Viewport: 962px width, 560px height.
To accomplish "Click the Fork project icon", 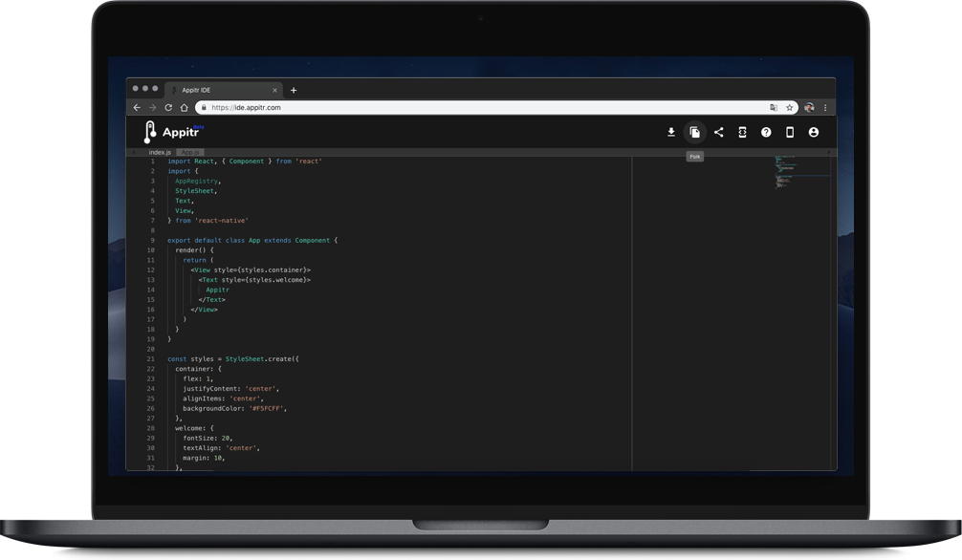I will click(x=694, y=132).
